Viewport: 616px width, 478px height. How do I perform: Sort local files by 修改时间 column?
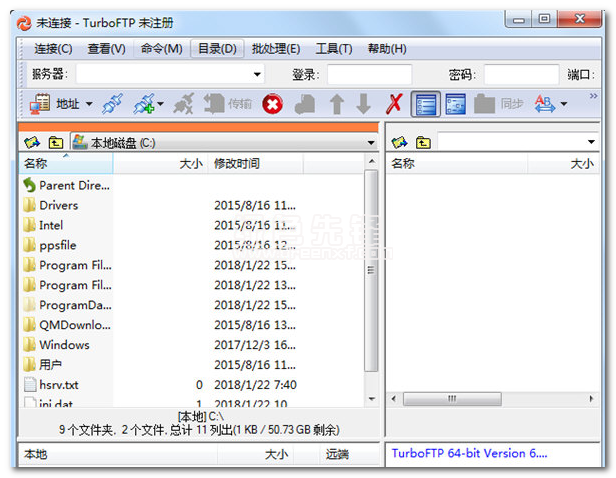(255, 163)
